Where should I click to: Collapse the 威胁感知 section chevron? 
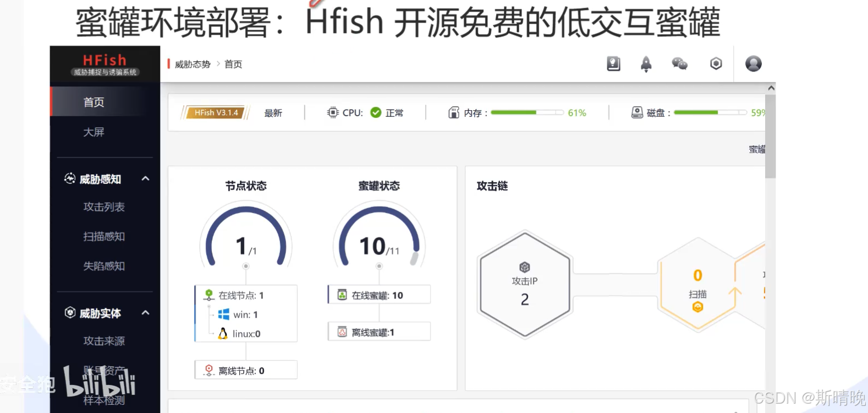point(145,178)
